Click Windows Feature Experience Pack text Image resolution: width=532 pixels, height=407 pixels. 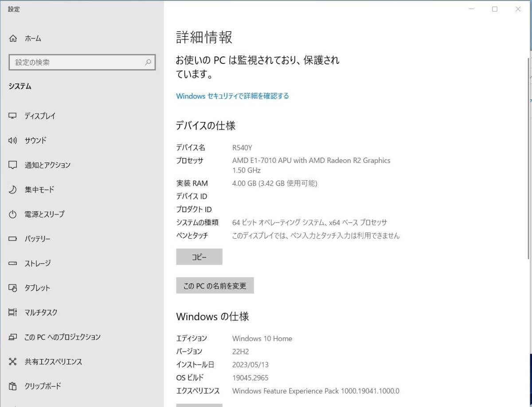[x=316, y=391]
